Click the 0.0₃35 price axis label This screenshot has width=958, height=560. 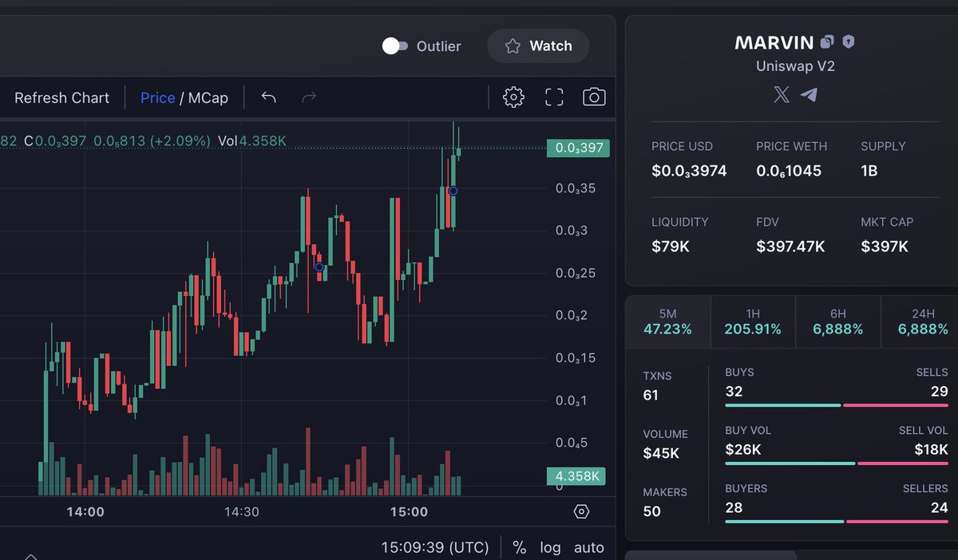tap(576, 189)
